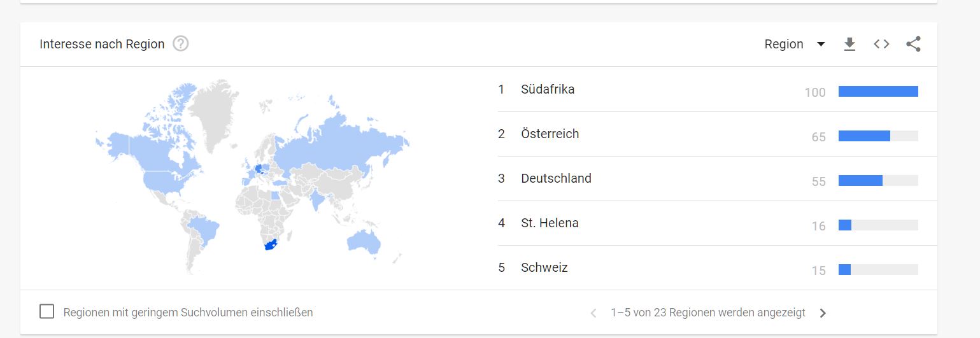Image resolution: width=980 pixels, height=338 pixels.
Task: Click the share icon
Action: 913,44
